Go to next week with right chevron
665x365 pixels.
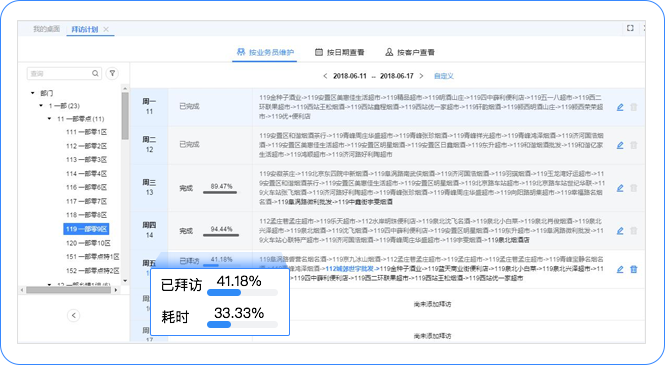(421, 76)
